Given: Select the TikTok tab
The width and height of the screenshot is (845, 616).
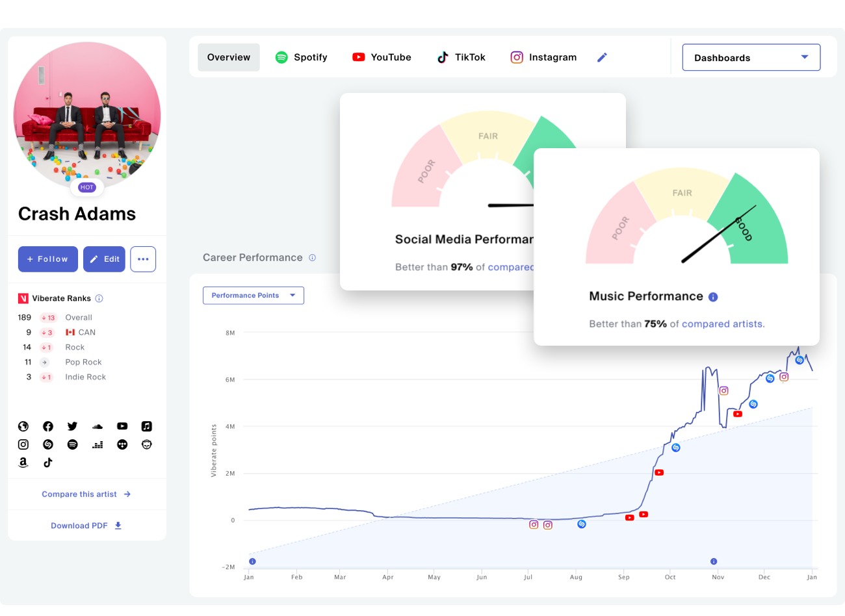Looking at the screenshot, I should click(x=461, y=57).
